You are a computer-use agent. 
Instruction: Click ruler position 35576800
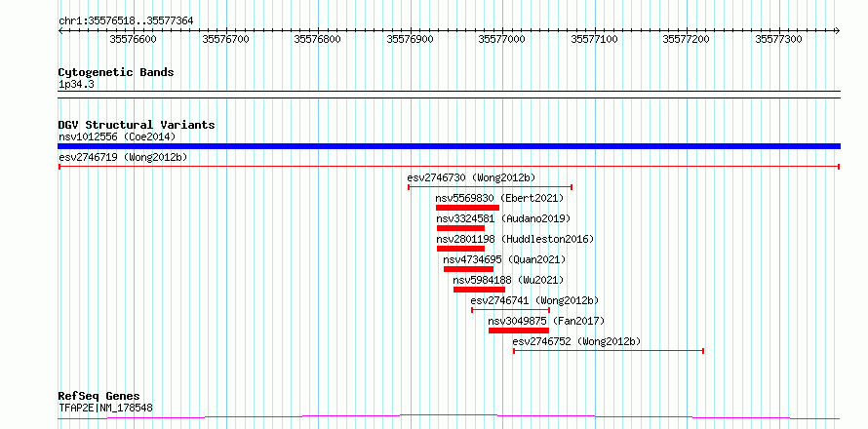click(x=318, y=39)
